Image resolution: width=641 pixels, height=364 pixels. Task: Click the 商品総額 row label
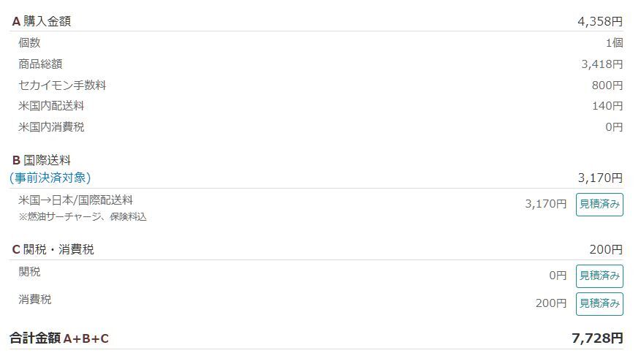click(x=40, y=64)
